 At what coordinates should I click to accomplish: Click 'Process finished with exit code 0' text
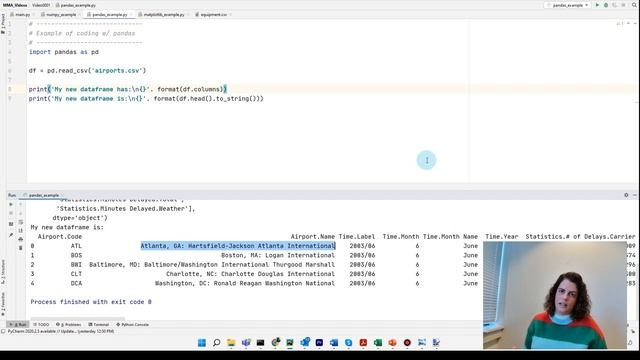click(91, 302)
